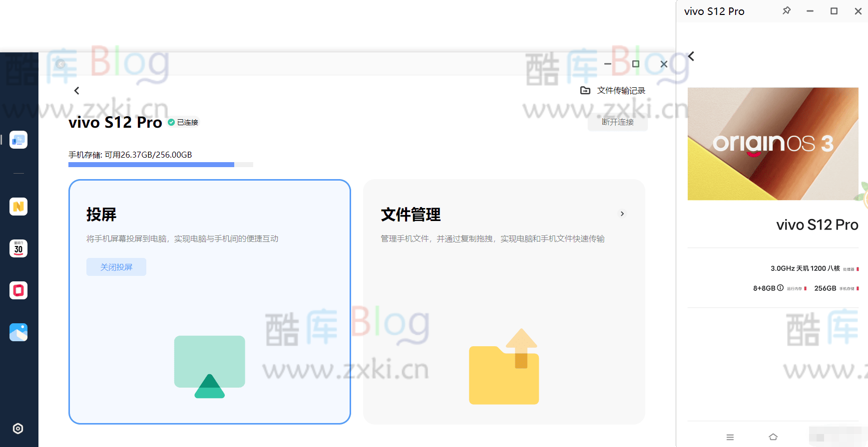The width and height of the screenshot is (868, 447).
Task: Select the 投屏 screen mirroring card
Action: coord(210,302)
